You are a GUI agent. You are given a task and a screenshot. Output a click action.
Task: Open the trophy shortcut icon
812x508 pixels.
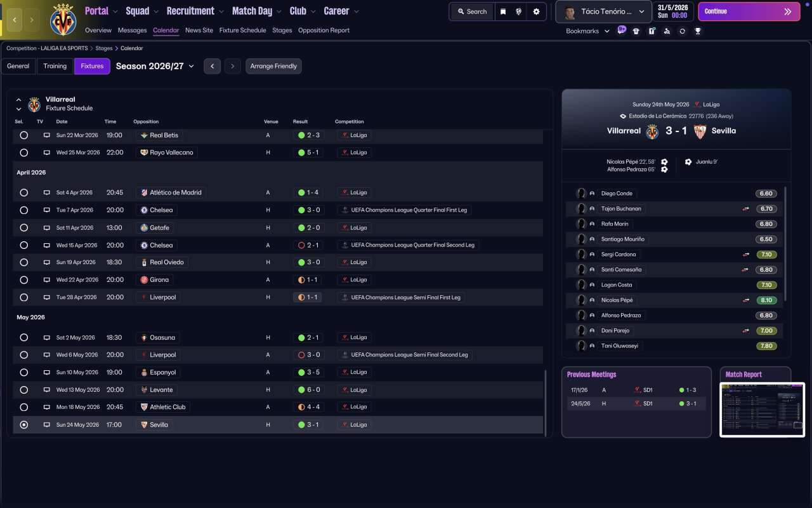coord(698,31)
